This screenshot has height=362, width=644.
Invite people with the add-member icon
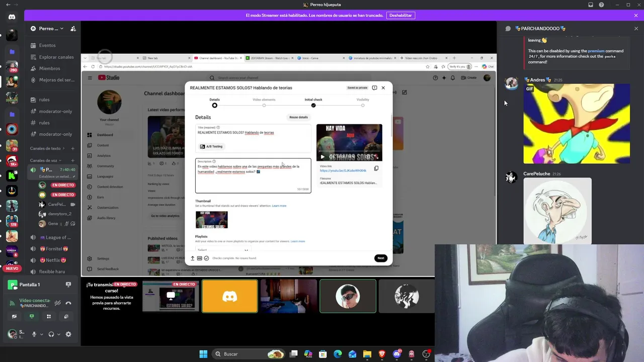point(73,29)
